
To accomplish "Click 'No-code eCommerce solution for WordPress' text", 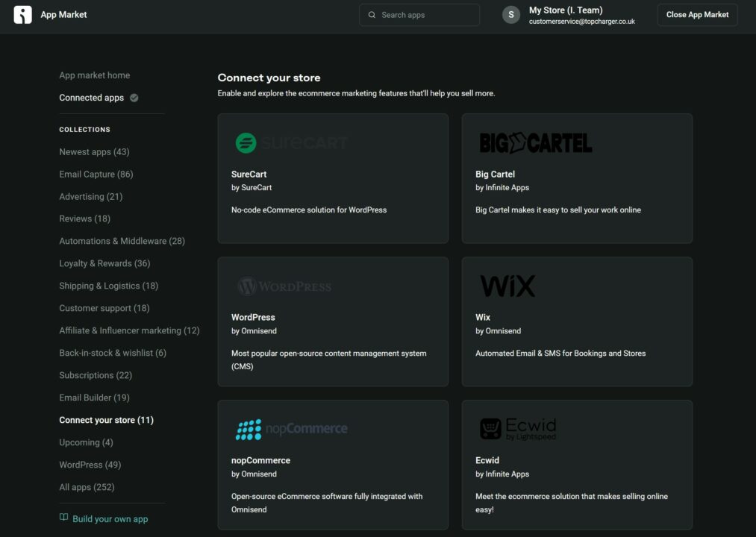I will (x=309, y=210).
